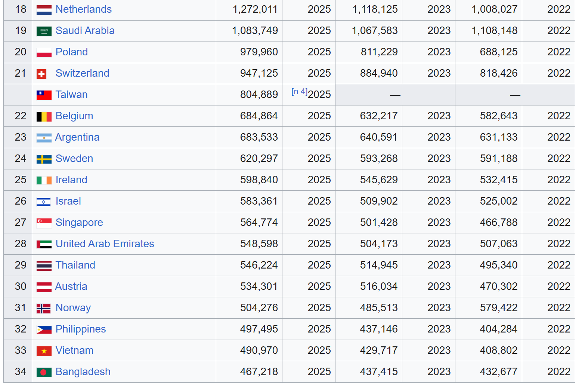Click Norway figure 579,422
The height and width of the screenshot is (383, 588).
[x=499, y=308]
